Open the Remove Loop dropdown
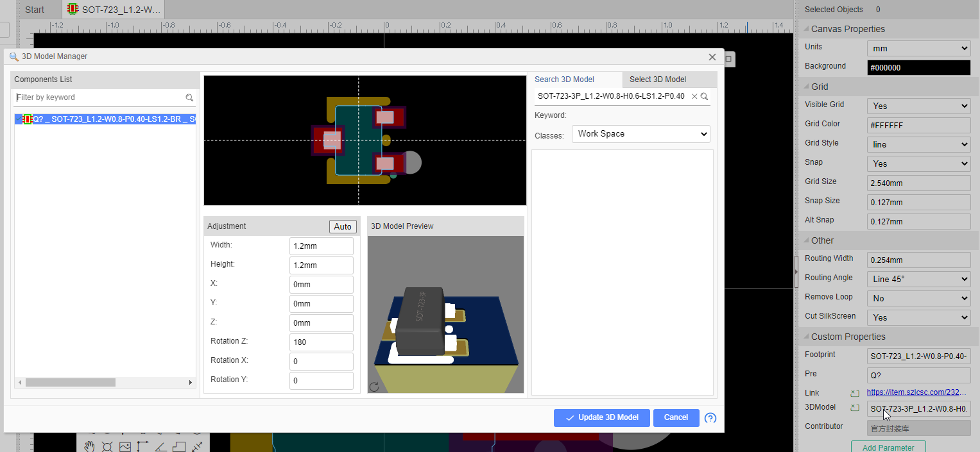 click(918, 298)
